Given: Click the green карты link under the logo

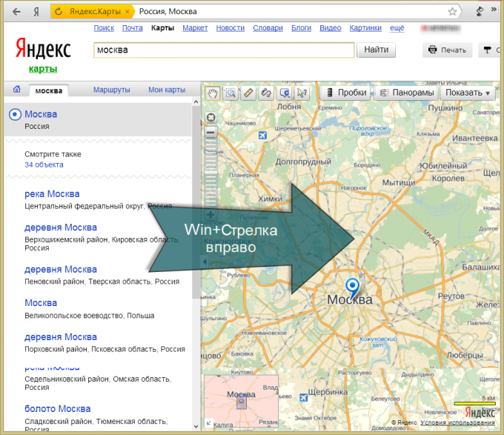Looking at the screenshot, I should pyautogui.click(x=43, y=69).
